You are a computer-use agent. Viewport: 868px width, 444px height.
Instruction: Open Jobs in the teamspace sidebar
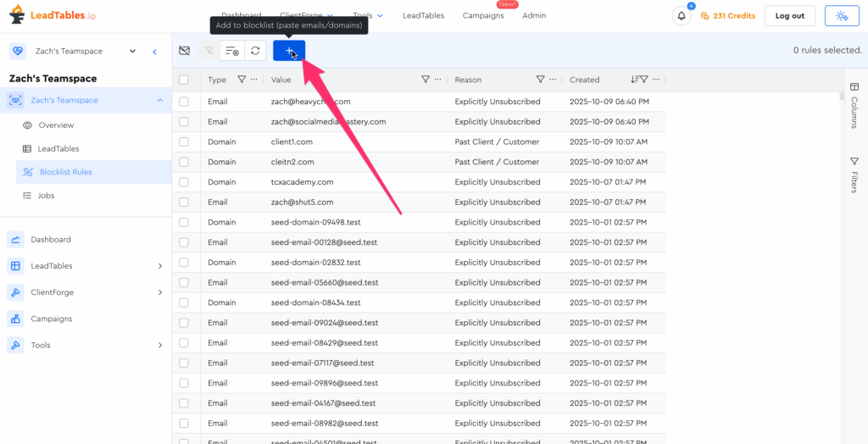pos(46,196)
